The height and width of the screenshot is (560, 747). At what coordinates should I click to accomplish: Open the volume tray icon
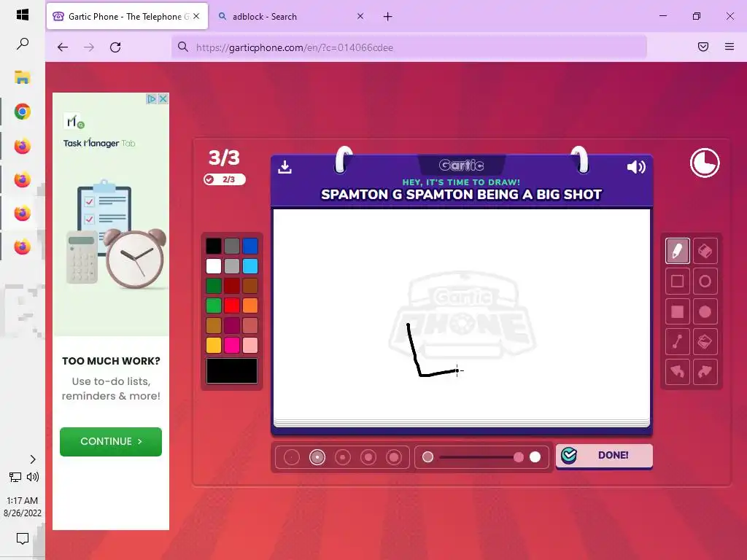point(33,477)
